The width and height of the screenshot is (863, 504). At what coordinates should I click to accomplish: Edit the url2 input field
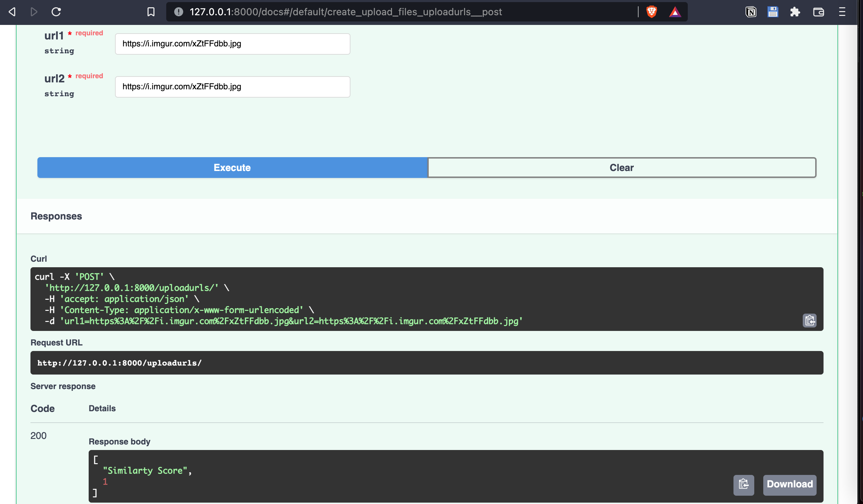pos(232,87)
